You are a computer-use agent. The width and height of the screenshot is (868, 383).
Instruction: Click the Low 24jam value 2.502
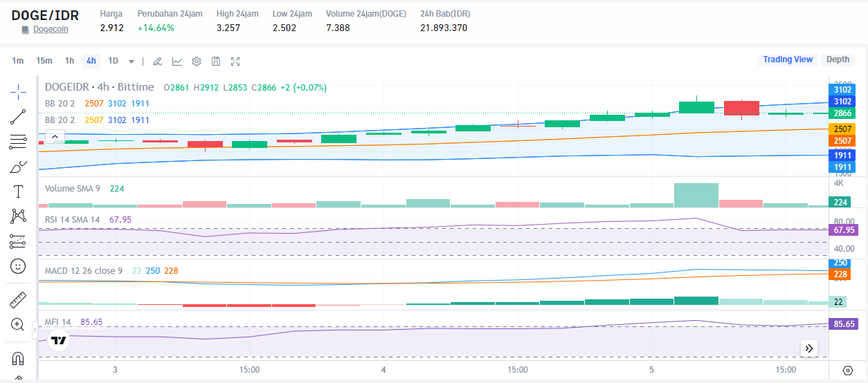[284, 28]
